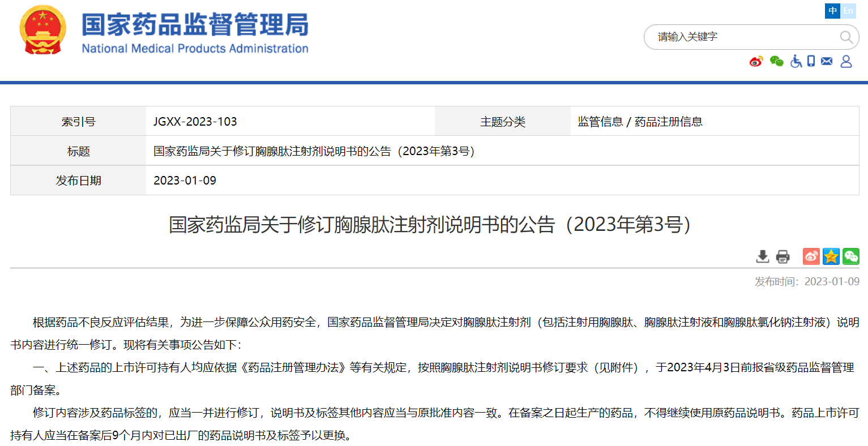The width and height of the screenshot is (868, 446).
Task: Focus the 请输入关键字 search field
Action: (742, 37)
